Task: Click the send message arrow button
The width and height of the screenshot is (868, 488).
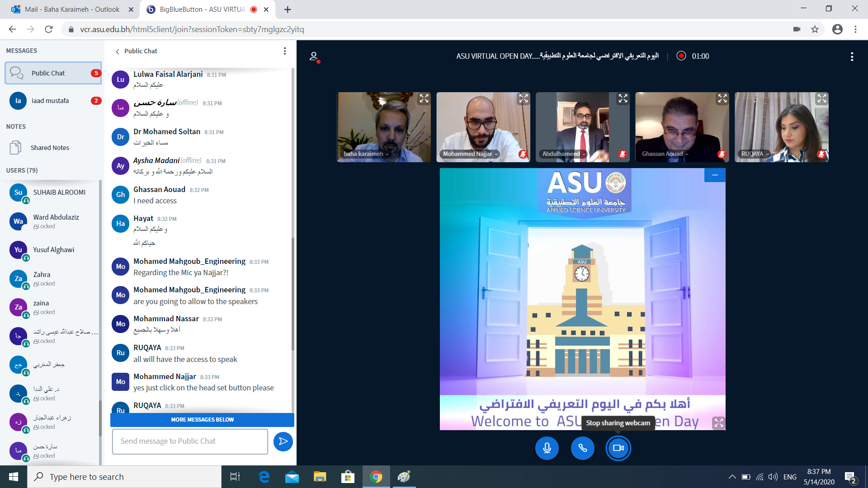Action: click(283, 441)
